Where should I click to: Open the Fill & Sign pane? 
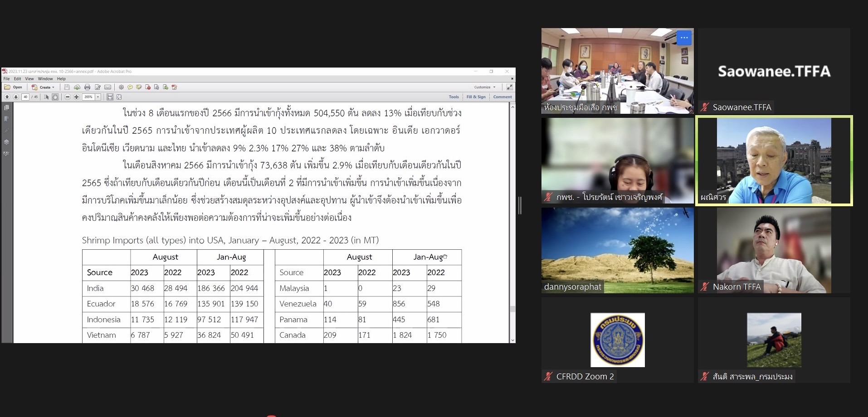[x=476, y=97]
